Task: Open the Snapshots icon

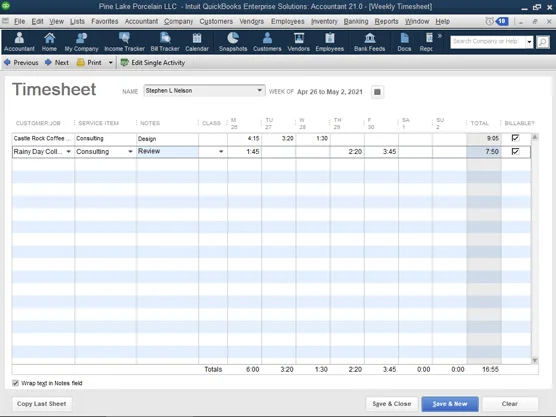Action: coord(233,42)
